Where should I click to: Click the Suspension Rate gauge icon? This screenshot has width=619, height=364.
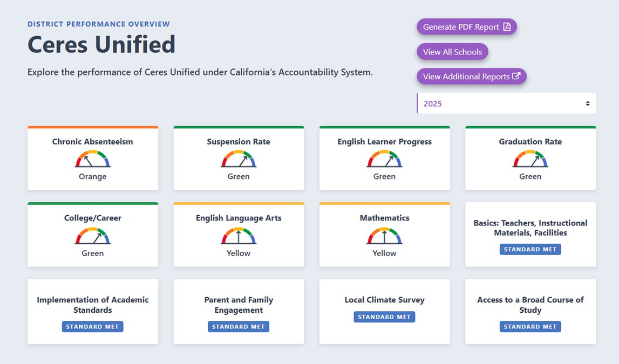239,159
